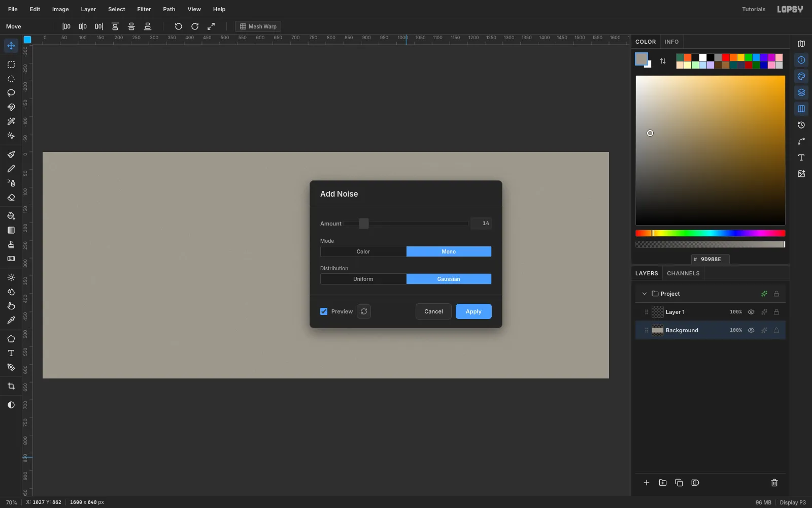812x508 pixels.
Task: Click the Undo arrow in options bar
Action: click(x=178, y=26)
